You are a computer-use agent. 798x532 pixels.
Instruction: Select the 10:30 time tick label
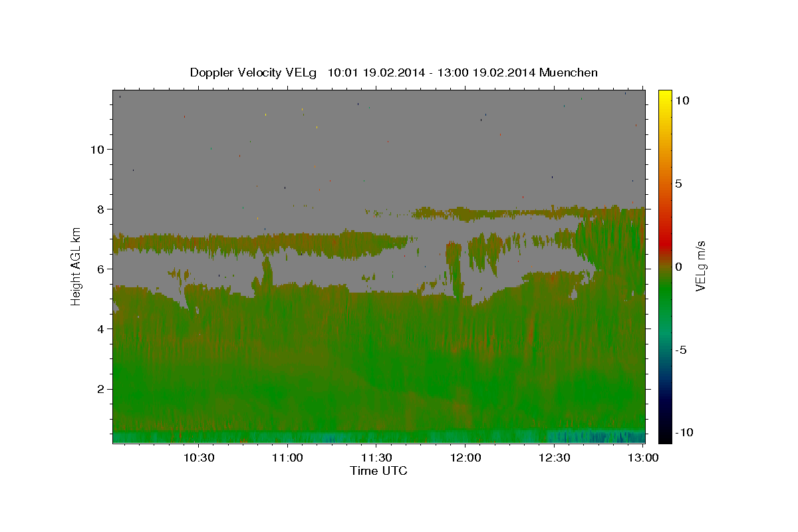(x=199, y=458)
